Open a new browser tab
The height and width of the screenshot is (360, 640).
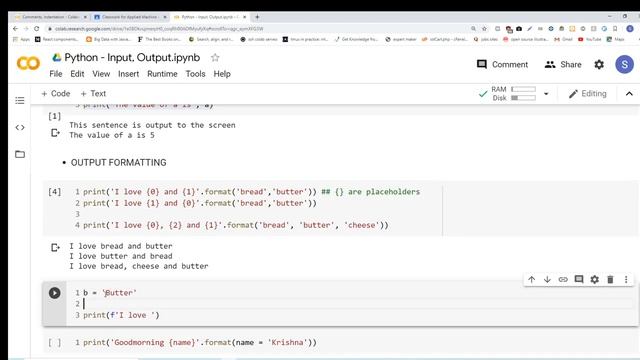click(257, 17)
